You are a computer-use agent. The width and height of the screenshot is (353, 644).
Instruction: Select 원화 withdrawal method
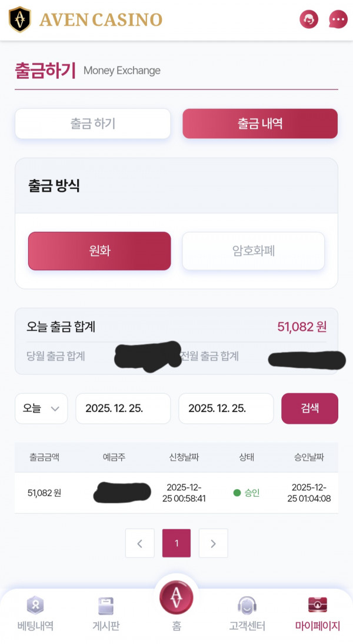coord(99,251)
